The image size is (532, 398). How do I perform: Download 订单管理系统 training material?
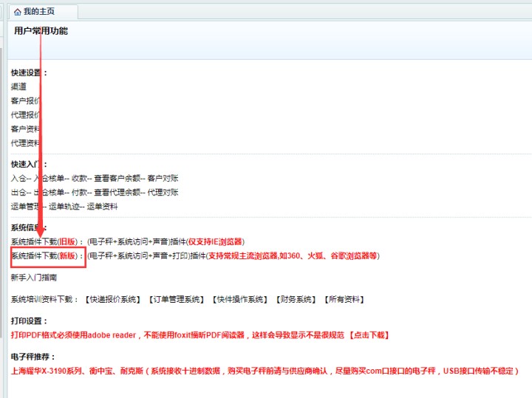[x=176, y=300]
